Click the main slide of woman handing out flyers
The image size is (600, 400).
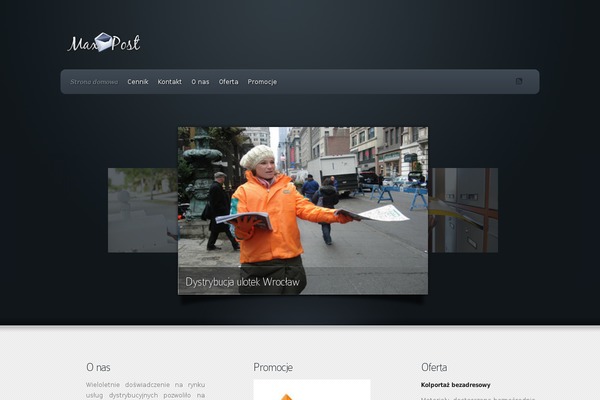pyautogui.click(x=303, y=211)
